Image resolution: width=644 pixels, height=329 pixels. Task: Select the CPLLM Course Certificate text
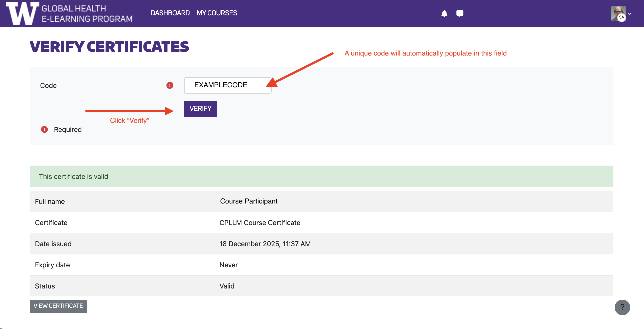click(260, 223)
